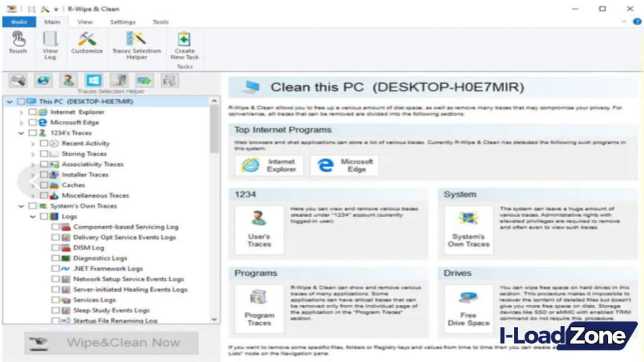This screenshot has width=644, height=362.
Task: Expand the Miscellaneous Traces node
Action: coord(33,196)
